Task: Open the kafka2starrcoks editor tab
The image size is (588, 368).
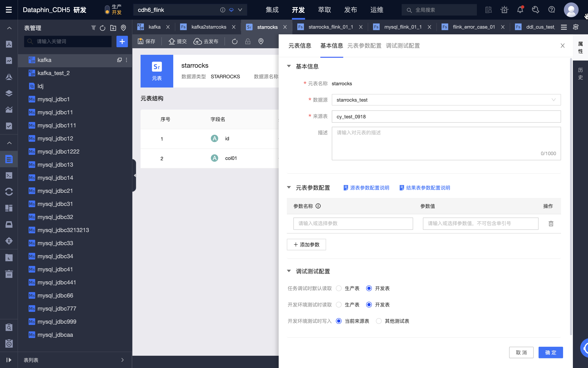Action: click(x=209, y=27)
